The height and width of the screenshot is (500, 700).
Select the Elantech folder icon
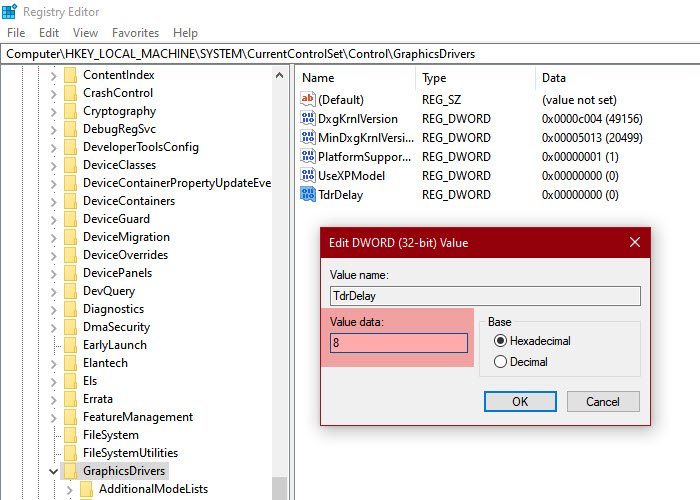(x=70, y=363)
